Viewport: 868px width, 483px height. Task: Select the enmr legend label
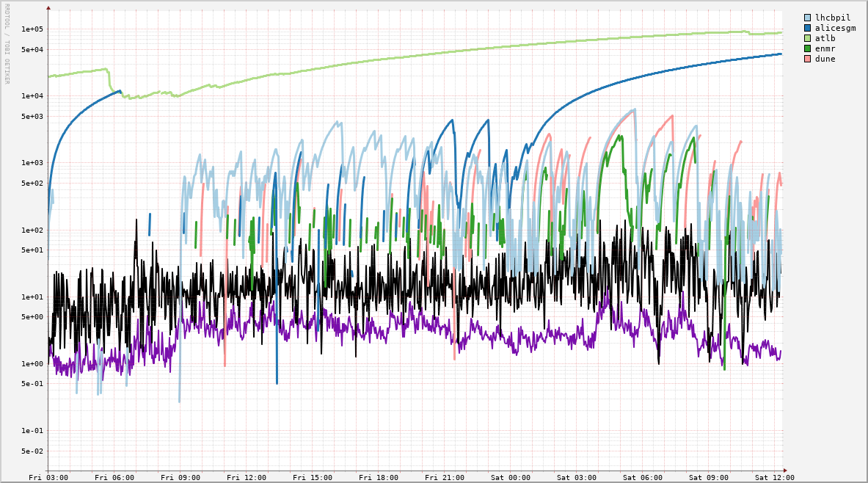pyautogui.click(x=825, y=48)
